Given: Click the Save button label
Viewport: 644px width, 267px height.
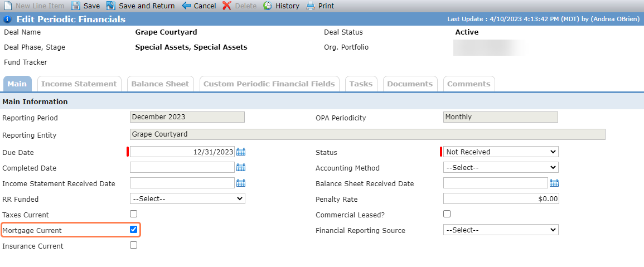Looking at the screenshot, I should 91,6.
